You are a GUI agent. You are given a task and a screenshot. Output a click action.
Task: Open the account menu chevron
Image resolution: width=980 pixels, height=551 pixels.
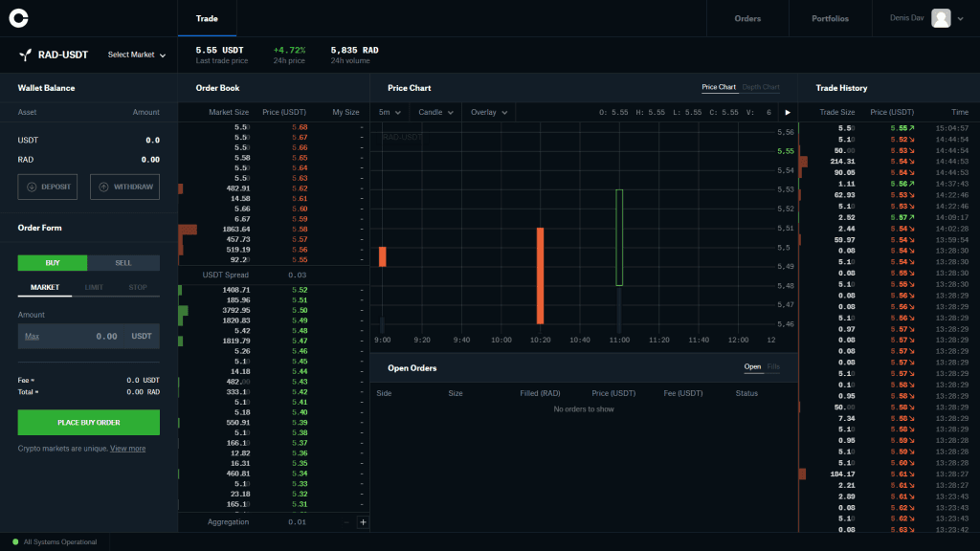point(961,19)
